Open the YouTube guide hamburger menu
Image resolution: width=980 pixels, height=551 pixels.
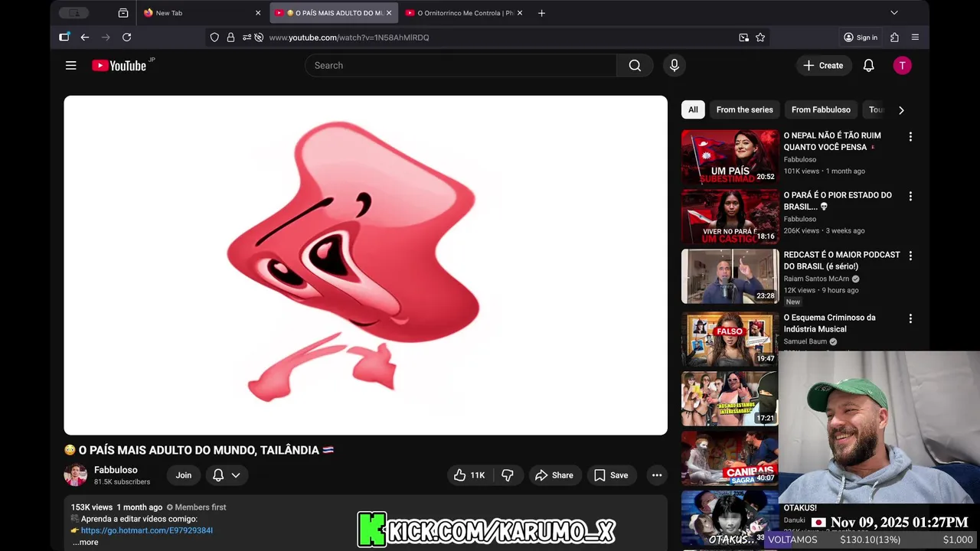71,66
